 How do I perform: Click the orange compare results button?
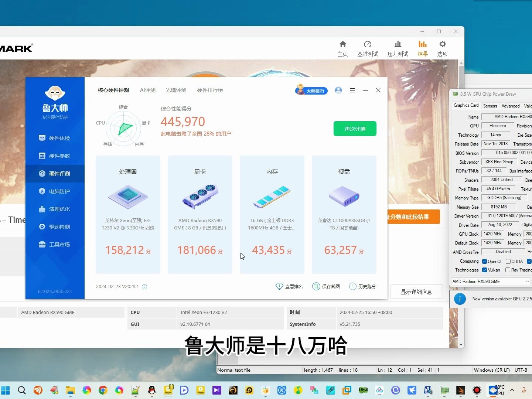[x=414, y=217]
